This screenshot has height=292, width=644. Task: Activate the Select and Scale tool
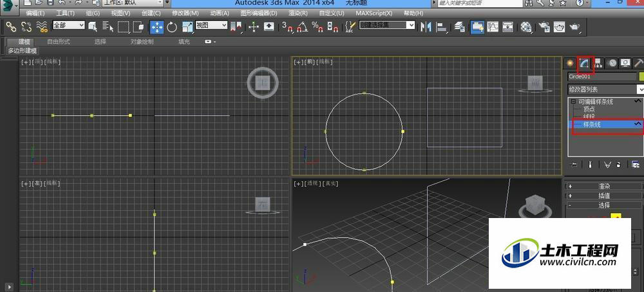(187, 27)
